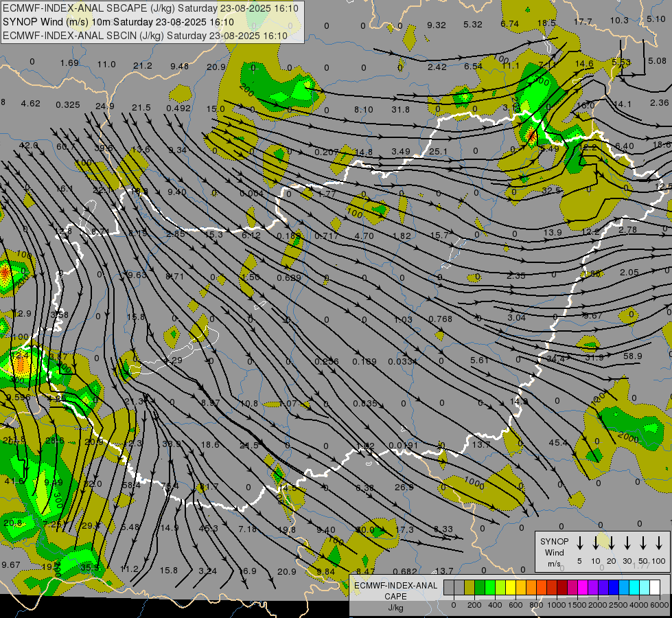672x618 pixels.
Task: Click the J/kg unit in CAPE legend
Action: click(395, 608)
